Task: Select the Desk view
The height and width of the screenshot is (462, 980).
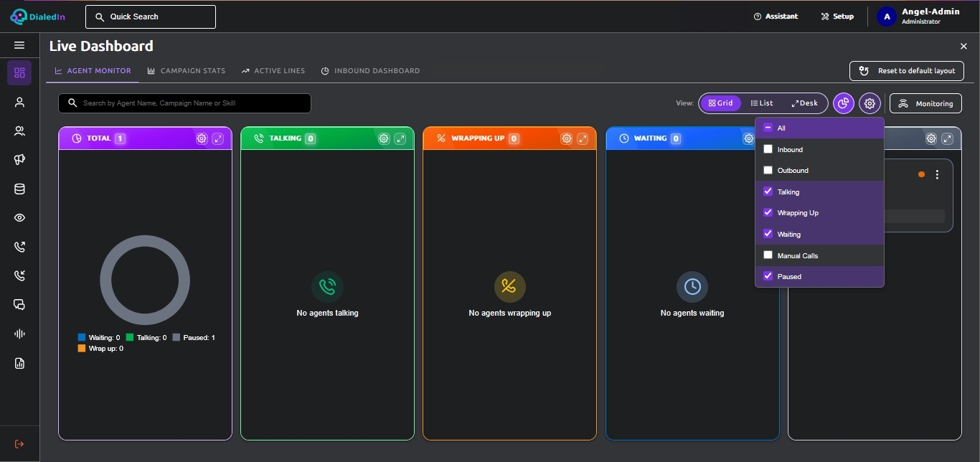Action: [x=804, y=103]
